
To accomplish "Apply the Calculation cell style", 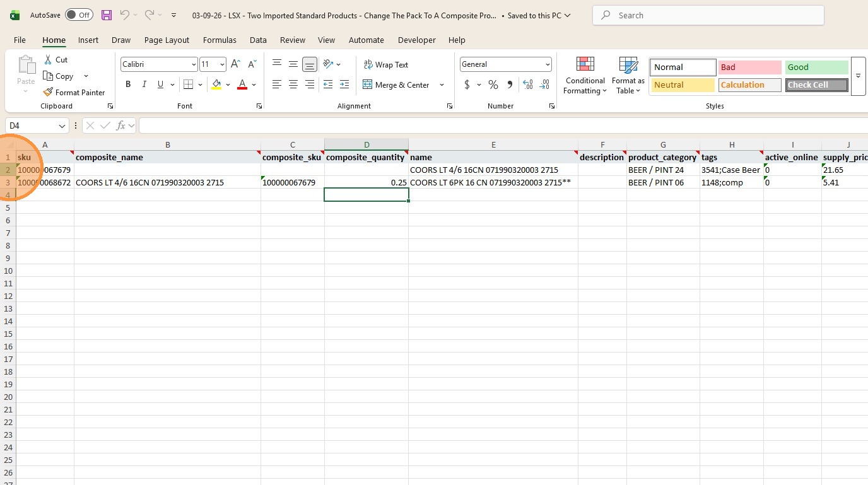I will (750, 85).
